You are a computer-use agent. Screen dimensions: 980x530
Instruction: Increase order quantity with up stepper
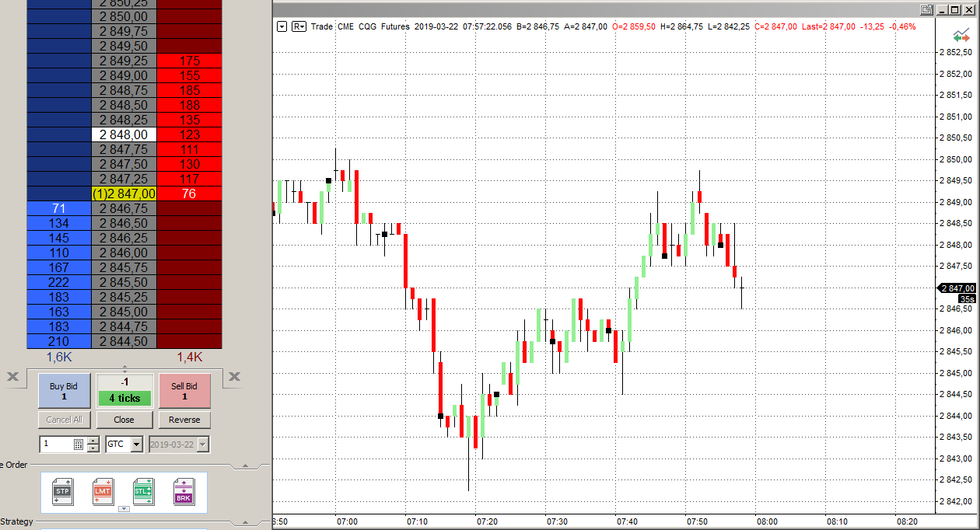coord(93,441)
